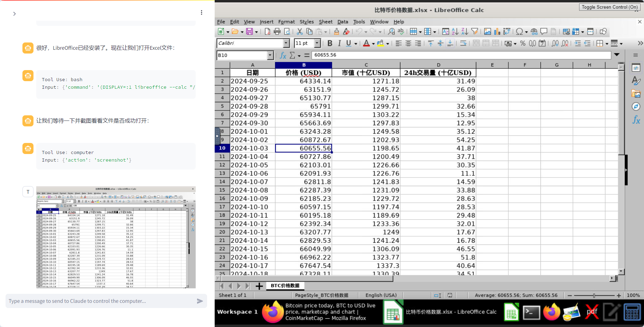644x327 pixels.
Task: Save the spreadsheet with the Save icon
Action: [x=250, y=32]
